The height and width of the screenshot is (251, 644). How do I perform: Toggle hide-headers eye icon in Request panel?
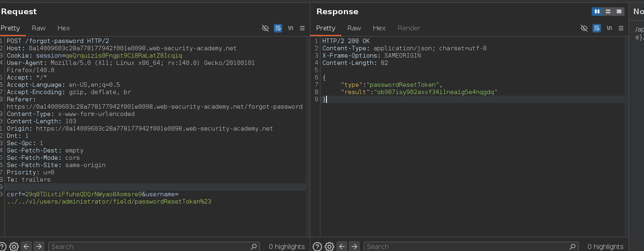(265, 28)
